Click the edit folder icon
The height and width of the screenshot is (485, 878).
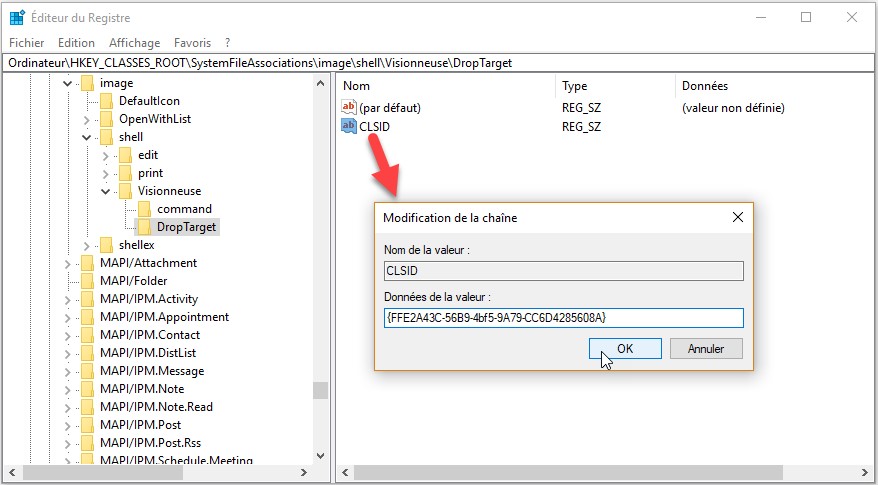(x=125, y=155)
